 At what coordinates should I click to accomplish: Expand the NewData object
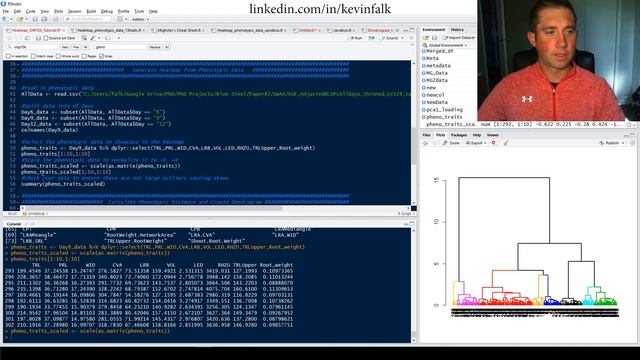click(x=423, y=102)
